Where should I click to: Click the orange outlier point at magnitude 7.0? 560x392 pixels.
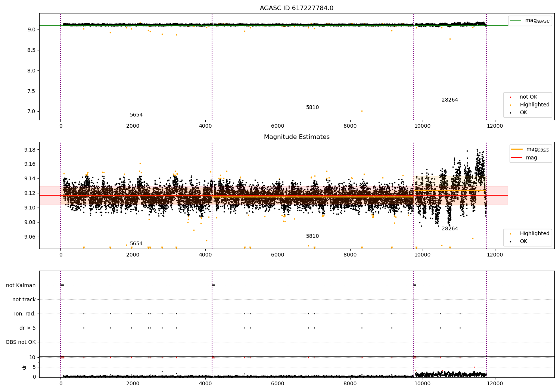(362, 111)
